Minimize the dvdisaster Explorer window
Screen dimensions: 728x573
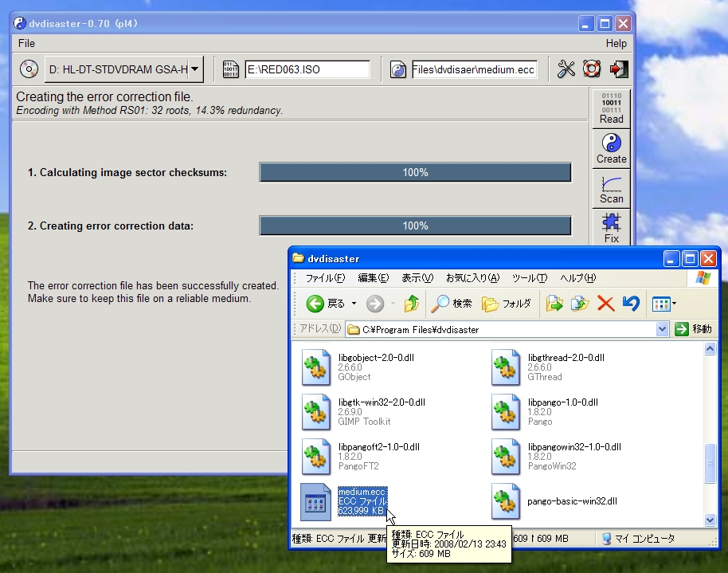click(x=670, y=259)
